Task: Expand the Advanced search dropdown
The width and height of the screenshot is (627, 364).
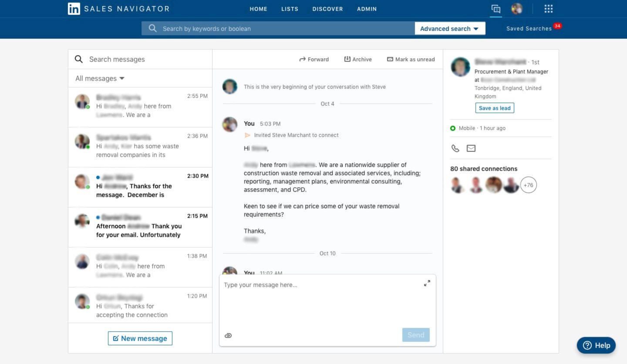Action: 449,29
